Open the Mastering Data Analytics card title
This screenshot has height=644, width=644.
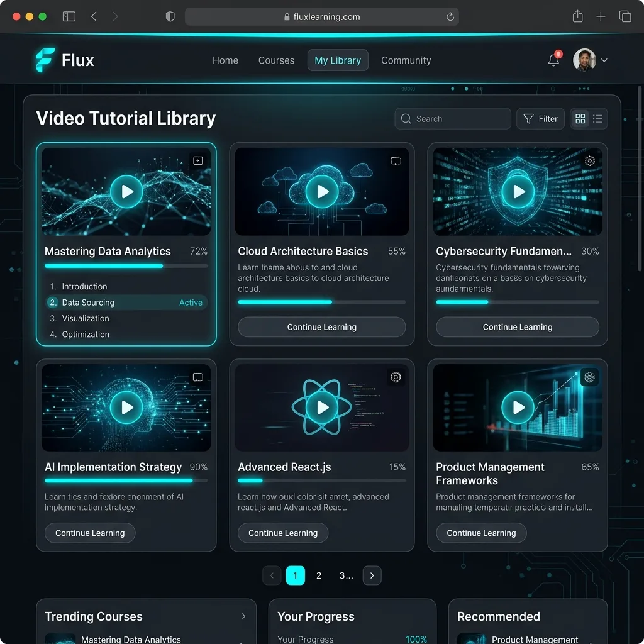click(108, 251)
